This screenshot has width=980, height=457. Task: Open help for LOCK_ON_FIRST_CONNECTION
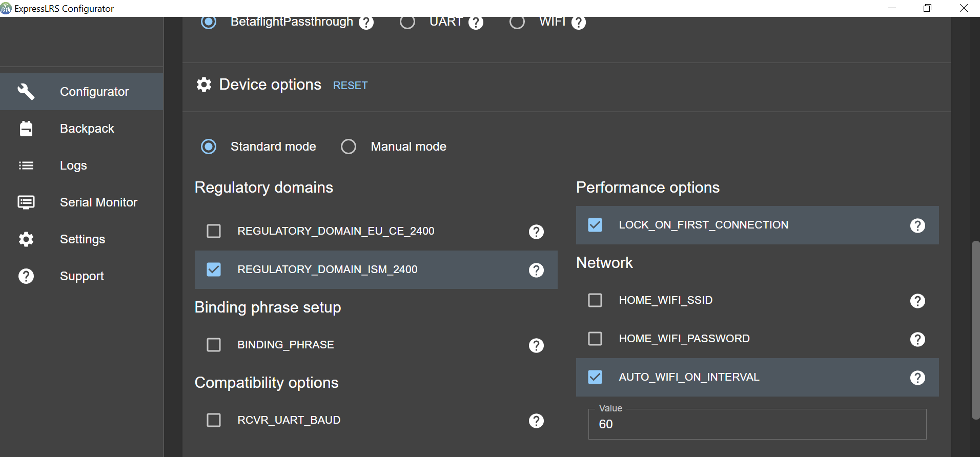(x=917, y=225)
